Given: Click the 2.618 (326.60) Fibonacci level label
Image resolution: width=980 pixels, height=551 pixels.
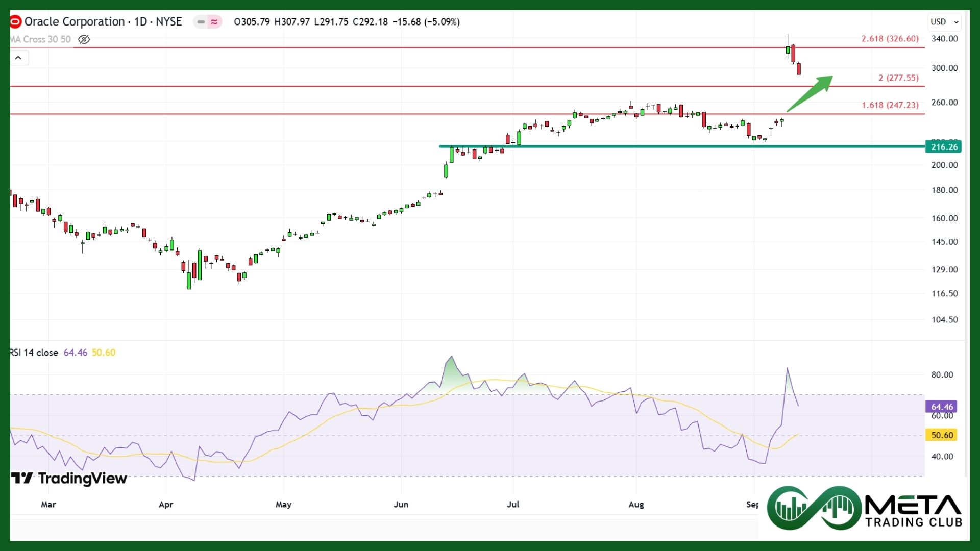Looking at the screenshot, I should coord(890,39).
